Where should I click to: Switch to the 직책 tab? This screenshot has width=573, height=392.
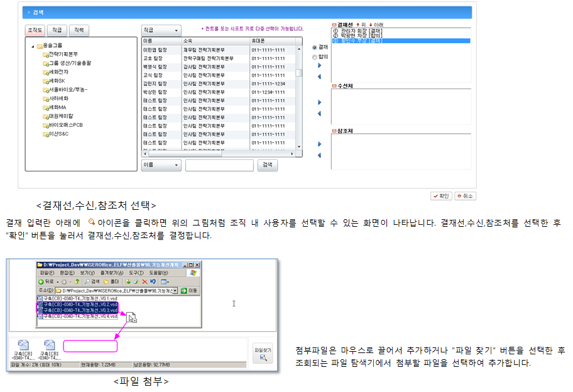(x=79, y=30)
